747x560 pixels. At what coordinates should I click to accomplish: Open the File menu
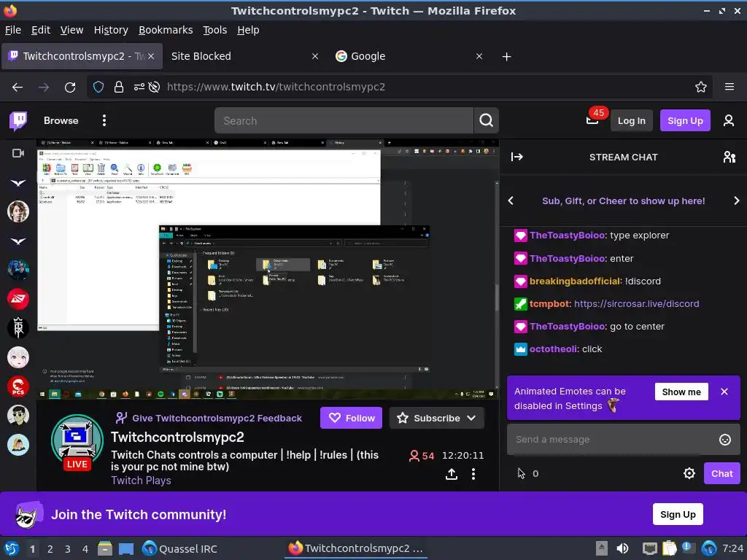[13, 30]
